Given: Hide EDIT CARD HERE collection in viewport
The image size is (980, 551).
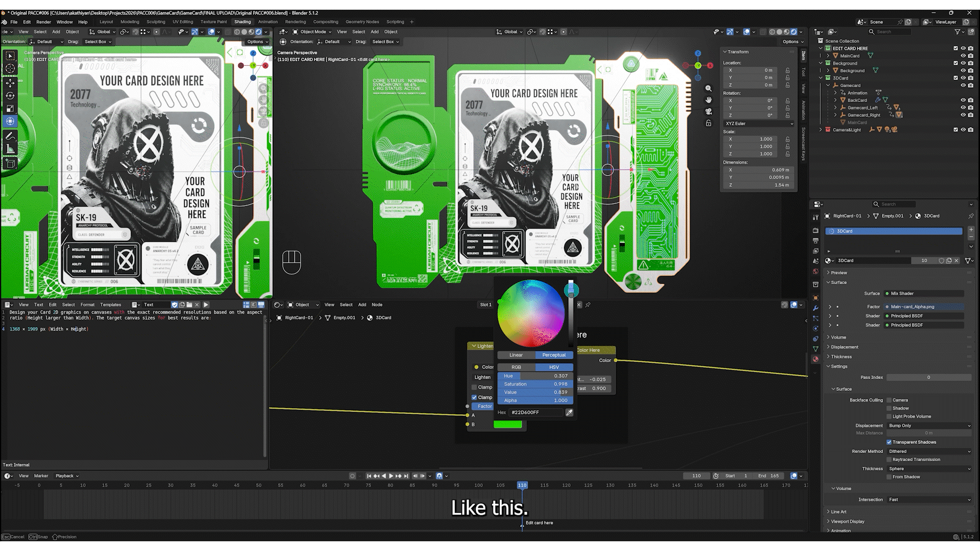Looking at the screenshot, I should pyautogui.click(x=963, y=48).
